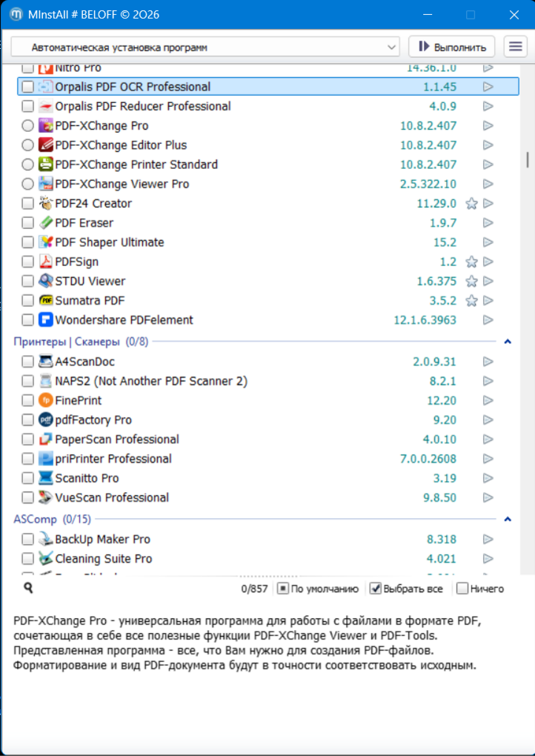
Task: Toggle the 'По умолчанию' checkbox
Action: point(283,588)
